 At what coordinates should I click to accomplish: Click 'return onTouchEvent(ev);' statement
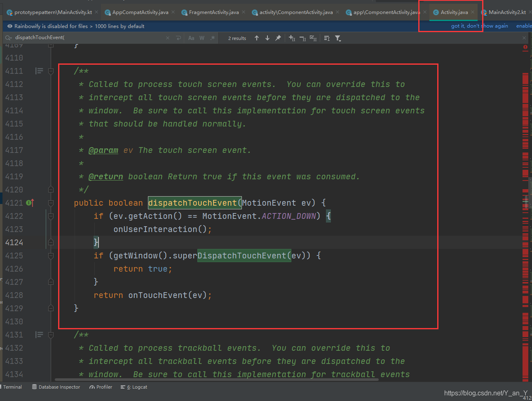pos(152,295)
